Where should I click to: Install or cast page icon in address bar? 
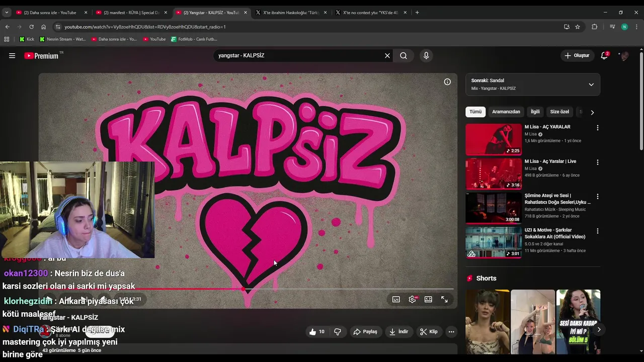567,27
